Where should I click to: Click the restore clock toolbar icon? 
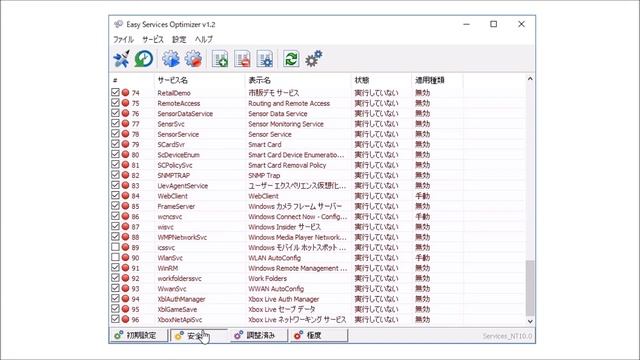click(x=144, y=59)
